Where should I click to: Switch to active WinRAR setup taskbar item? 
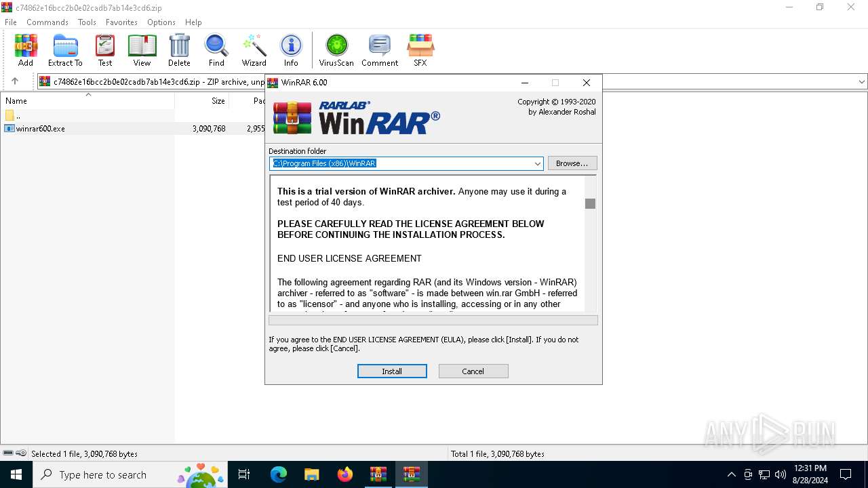412,474
